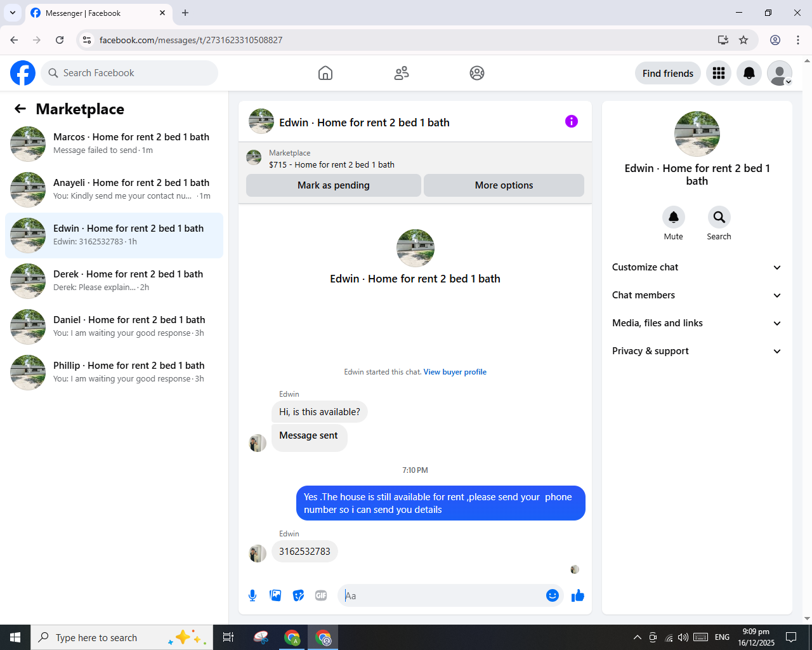Choose a GIF icon
Image resolution: width=812 pixels, height=650 pixels.
[321, 595]
